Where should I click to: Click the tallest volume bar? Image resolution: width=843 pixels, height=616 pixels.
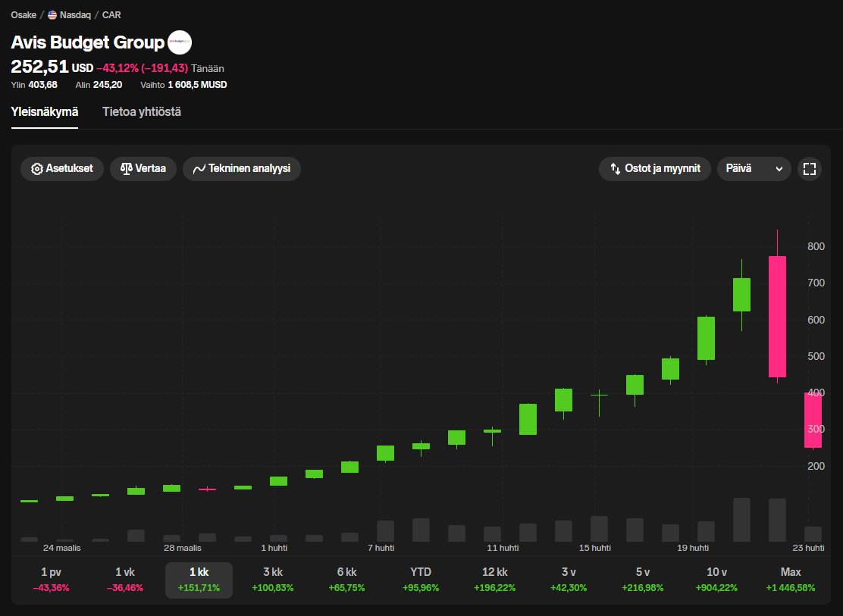(742, 520)
